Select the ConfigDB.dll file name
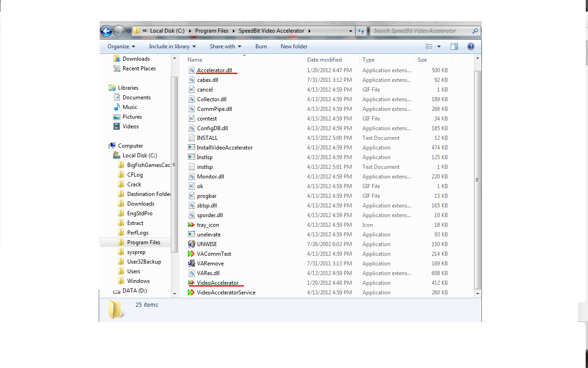 click(x=212, y=128)
